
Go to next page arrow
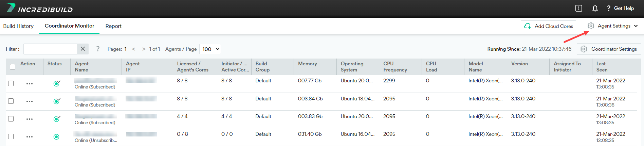(x=144, y=49)
